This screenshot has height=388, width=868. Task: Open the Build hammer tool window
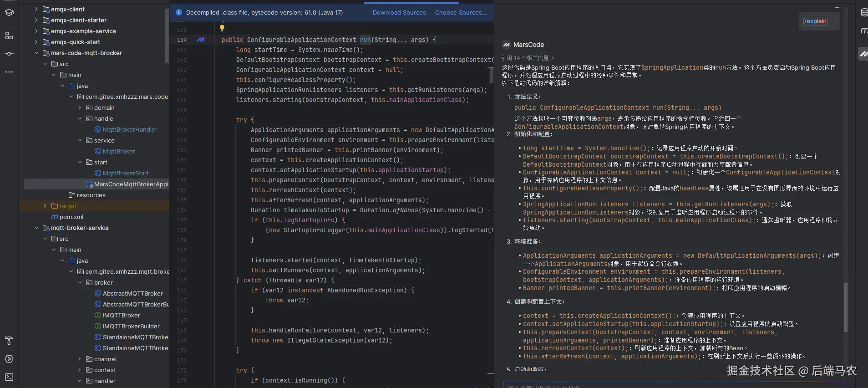[x=9, y=341]
